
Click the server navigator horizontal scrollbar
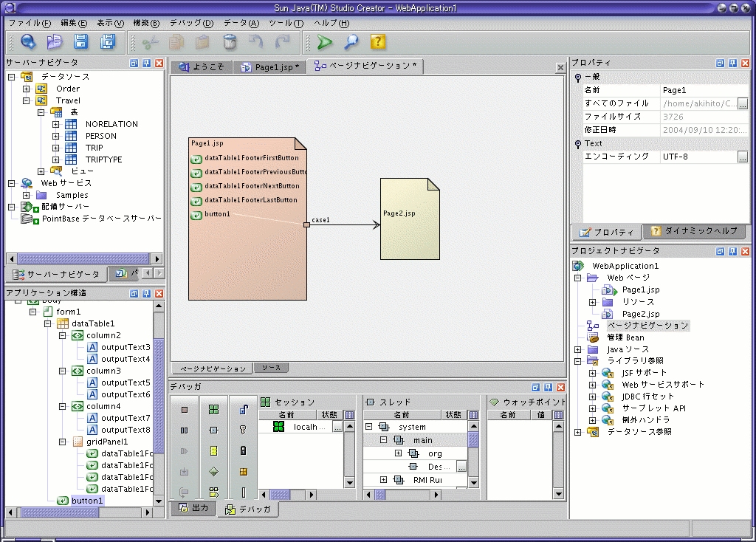click(x=84, y=259)
